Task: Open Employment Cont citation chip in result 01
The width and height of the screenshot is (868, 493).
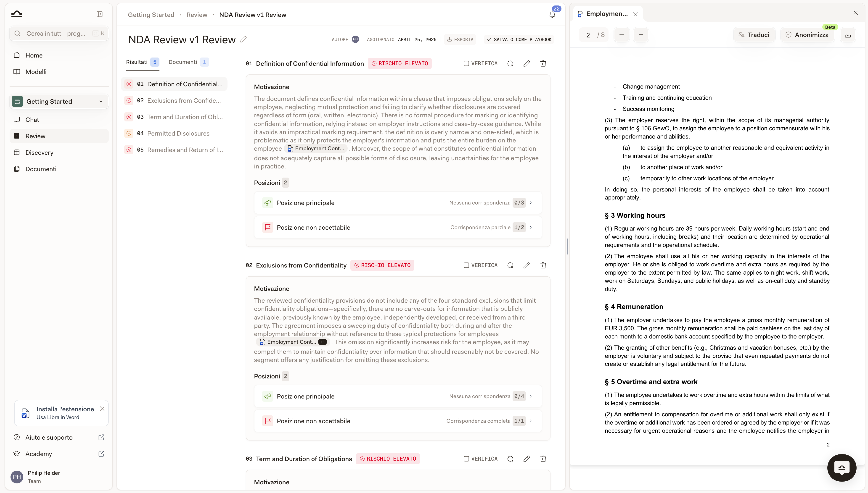Action: click(316, 149)
